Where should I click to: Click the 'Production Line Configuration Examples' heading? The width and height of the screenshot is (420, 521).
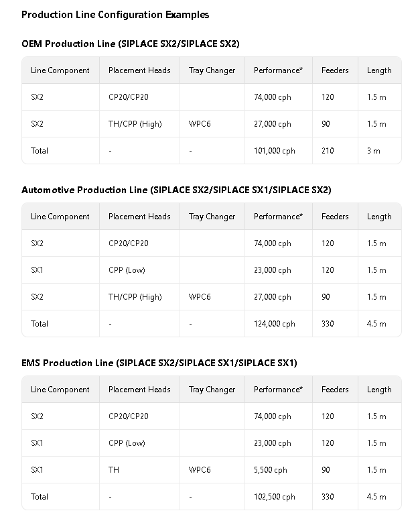click(115, 15)
